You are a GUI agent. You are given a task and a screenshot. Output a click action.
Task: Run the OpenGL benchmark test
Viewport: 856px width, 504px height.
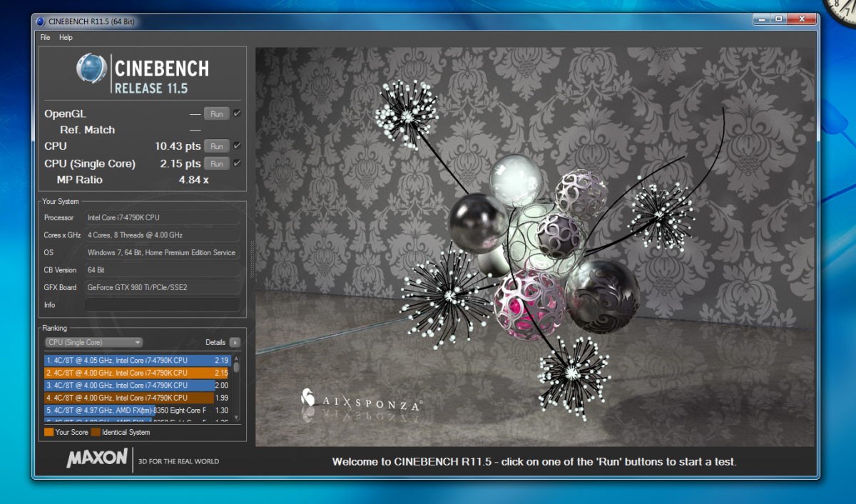coord(217,113)
